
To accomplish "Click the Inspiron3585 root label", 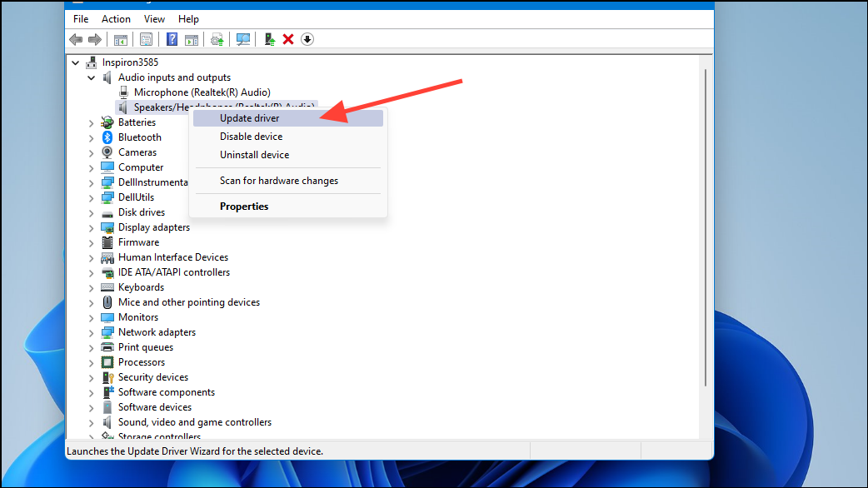I will (x=130, y=62).
